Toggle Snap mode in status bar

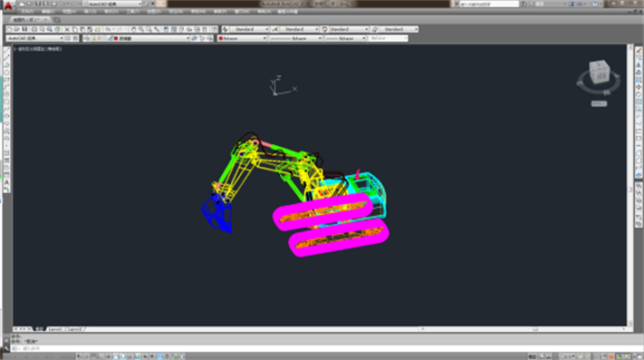(86, 356)
